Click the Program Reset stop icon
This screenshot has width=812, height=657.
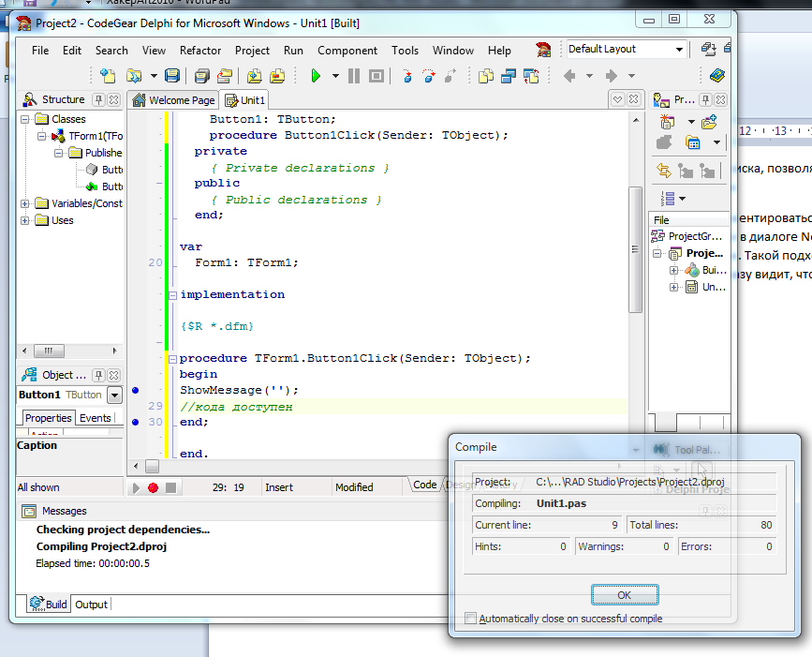click(x=376, y=76)
